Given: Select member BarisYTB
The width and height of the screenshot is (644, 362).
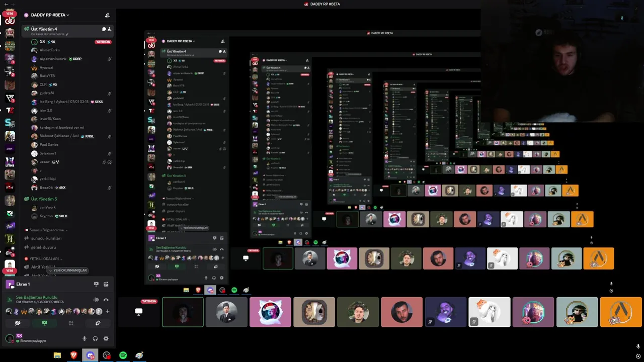Looking at the screenshot, I should (70, 76).
